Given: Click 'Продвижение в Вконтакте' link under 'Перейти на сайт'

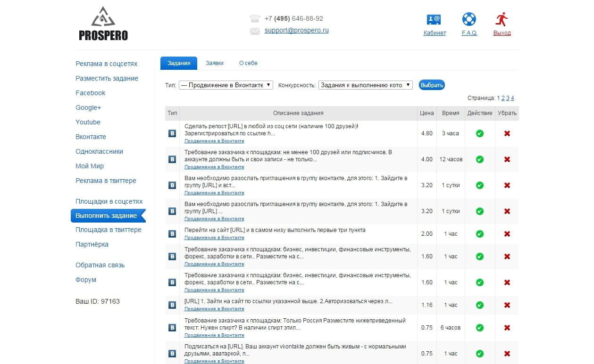Looking at the screenshot, I should (x=214, y=238).
